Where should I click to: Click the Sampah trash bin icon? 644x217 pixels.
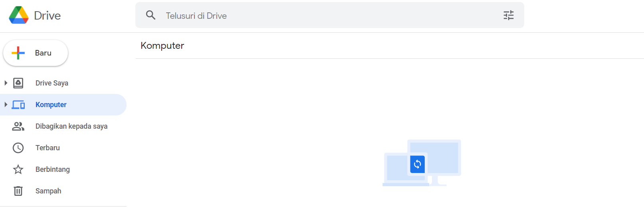(x=18, y=191)
